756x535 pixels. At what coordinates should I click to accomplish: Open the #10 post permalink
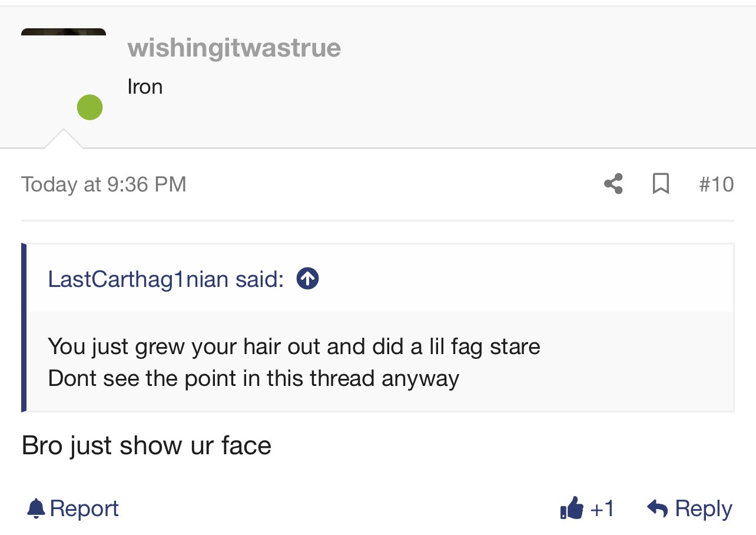[x=716, y=184]
